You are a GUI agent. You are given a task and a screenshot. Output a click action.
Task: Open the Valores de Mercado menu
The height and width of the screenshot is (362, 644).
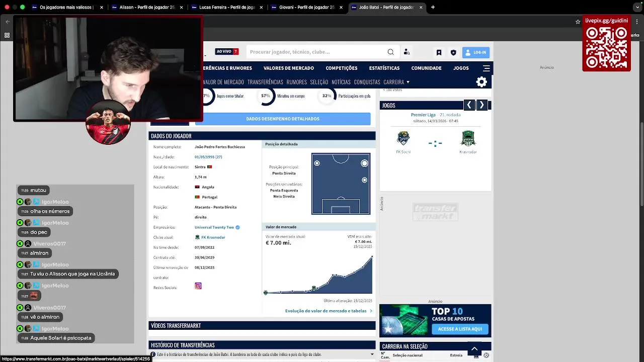click(288, 68)
